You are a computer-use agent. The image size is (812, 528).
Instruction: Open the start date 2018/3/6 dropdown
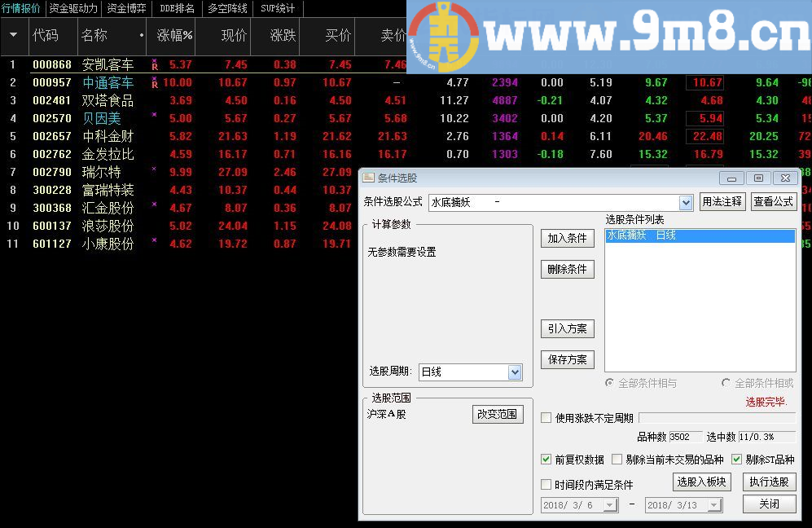click(x=611, y=504)
